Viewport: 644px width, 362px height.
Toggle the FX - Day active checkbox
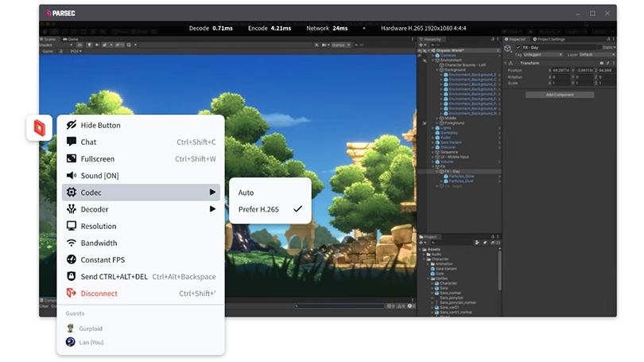(518, 48)
